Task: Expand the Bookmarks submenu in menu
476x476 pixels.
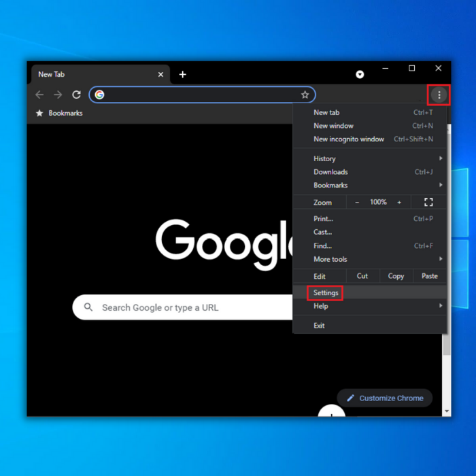Action: [x=369, y=185]
